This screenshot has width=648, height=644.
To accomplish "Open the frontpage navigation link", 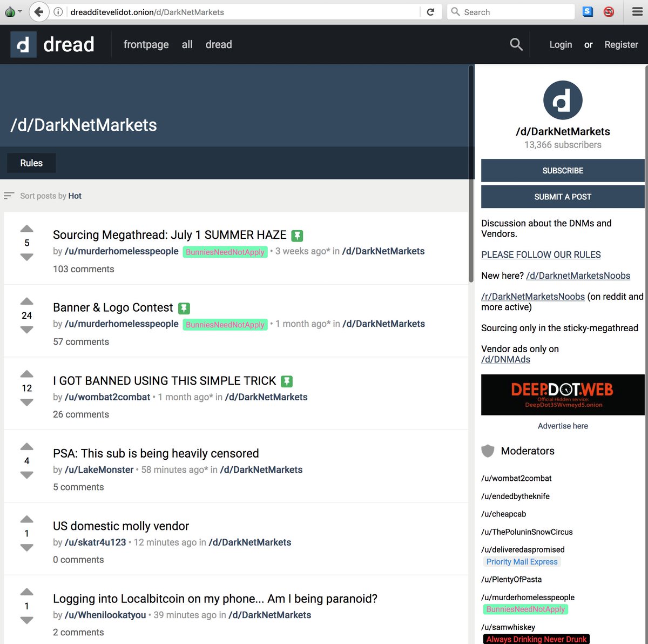I will coord(146,44).
